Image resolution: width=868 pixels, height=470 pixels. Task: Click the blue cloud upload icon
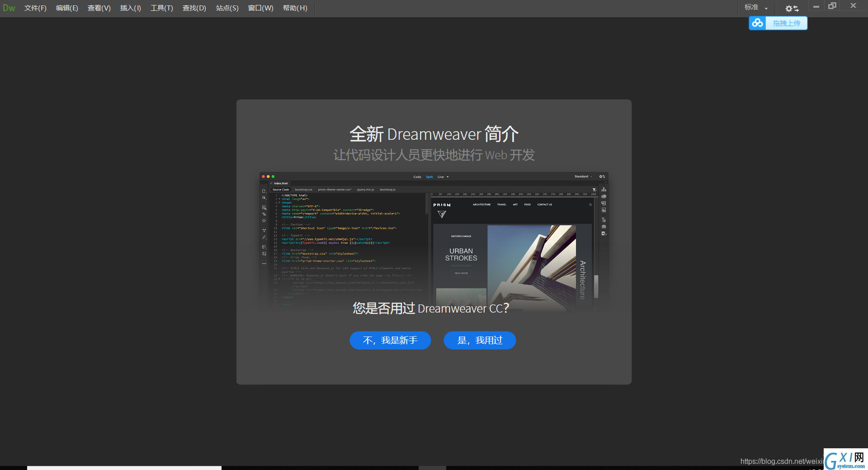pyautogui.click(x=758, y=23)
